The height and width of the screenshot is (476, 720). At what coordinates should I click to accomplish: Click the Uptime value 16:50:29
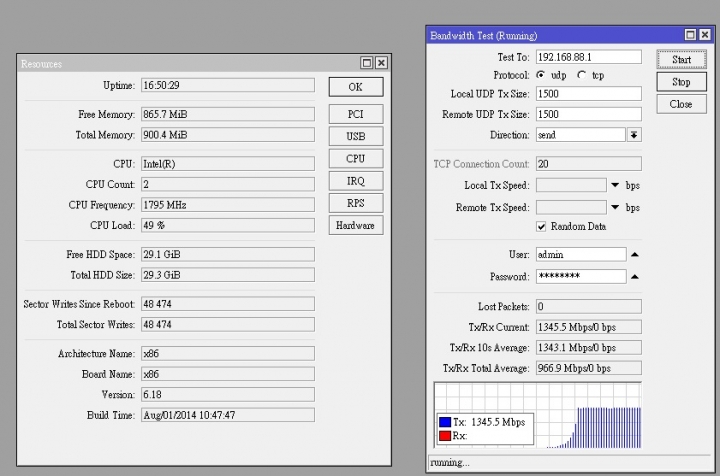[x=228, y=85]
